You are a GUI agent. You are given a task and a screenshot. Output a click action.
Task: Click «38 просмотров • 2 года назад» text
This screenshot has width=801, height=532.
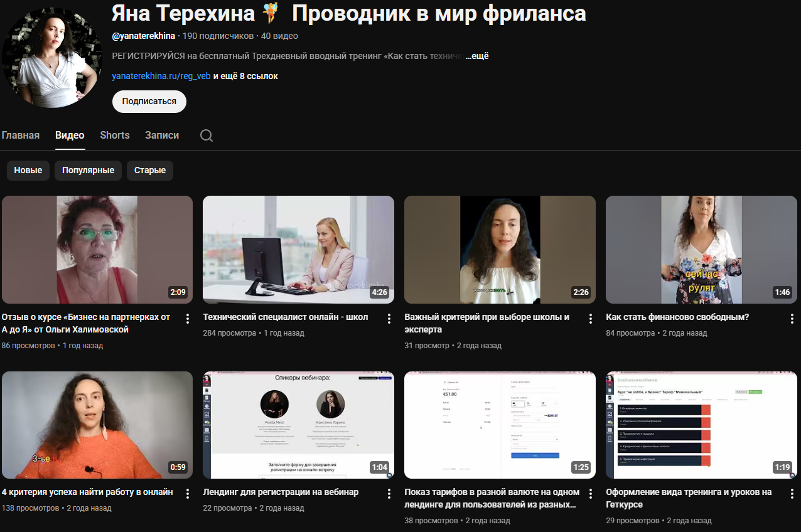tap(458, 521)
